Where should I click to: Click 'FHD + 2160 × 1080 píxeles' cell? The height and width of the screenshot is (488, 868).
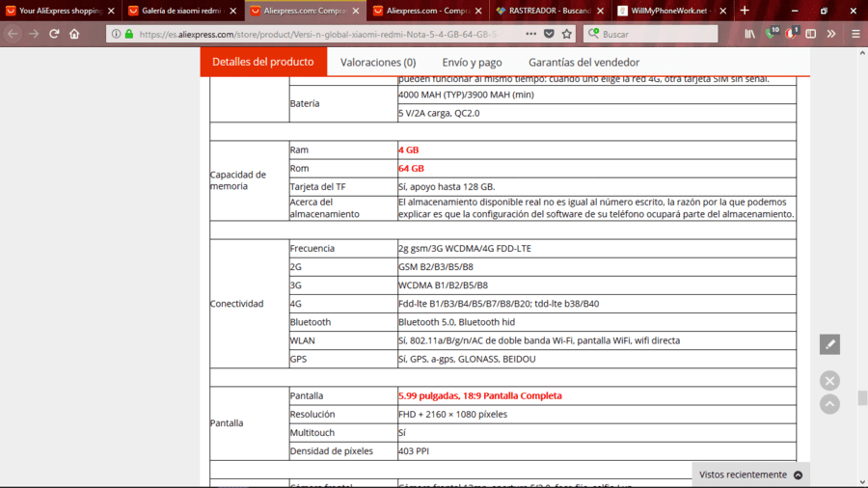597,414
